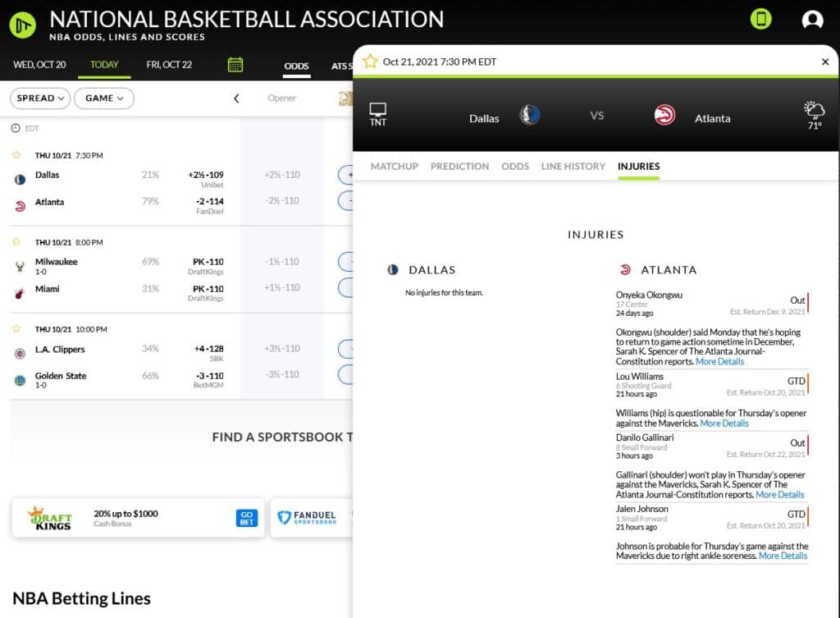Click the Atlanta Hawks logo in panel

point(664,115)
